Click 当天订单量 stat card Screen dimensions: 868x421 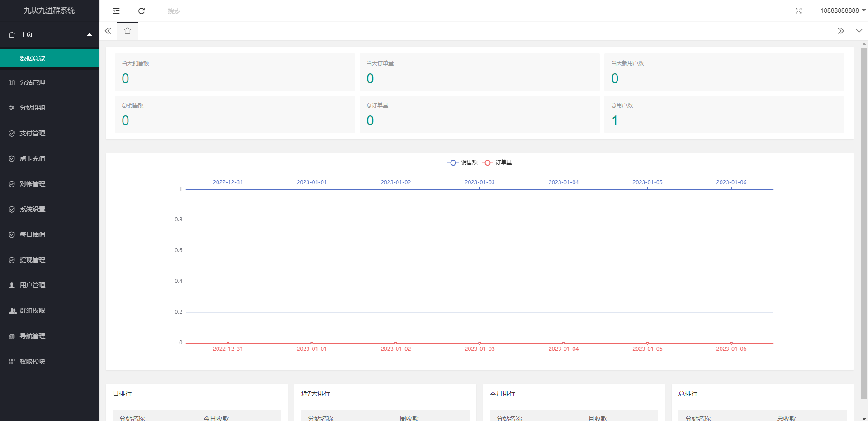point(479,72)
